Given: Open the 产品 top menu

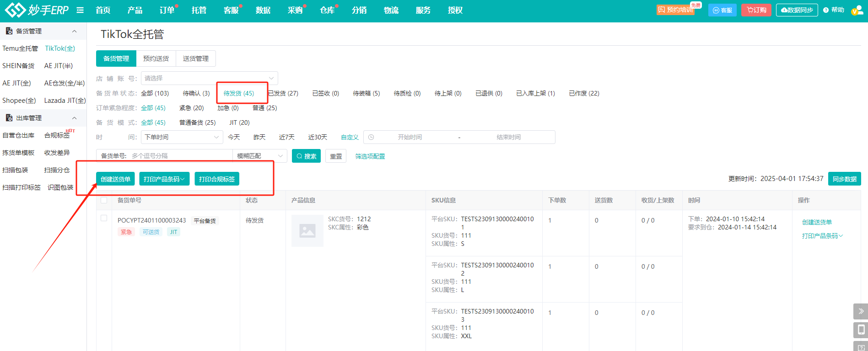Looking at the screenshot, I should click(x=135, y=10).
